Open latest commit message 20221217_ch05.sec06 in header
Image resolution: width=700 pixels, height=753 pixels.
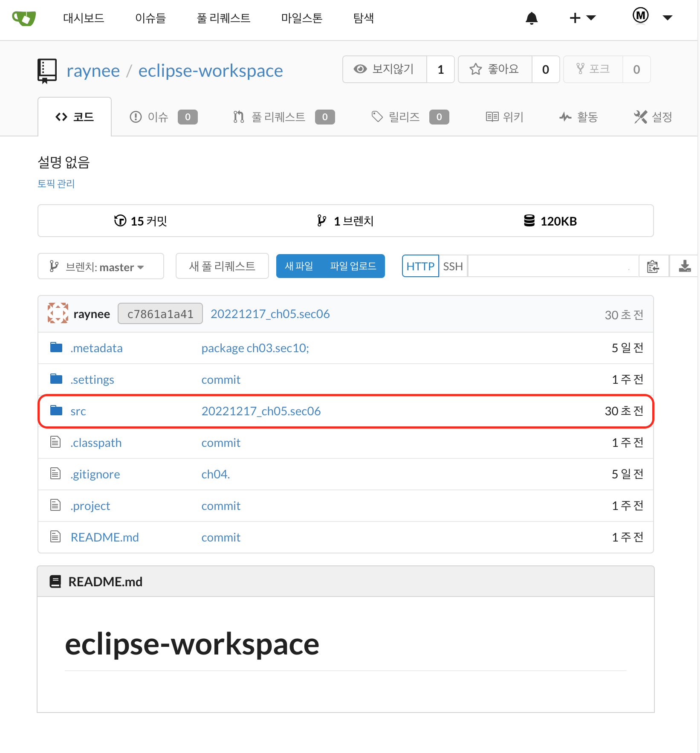click(x=270, y=314)
